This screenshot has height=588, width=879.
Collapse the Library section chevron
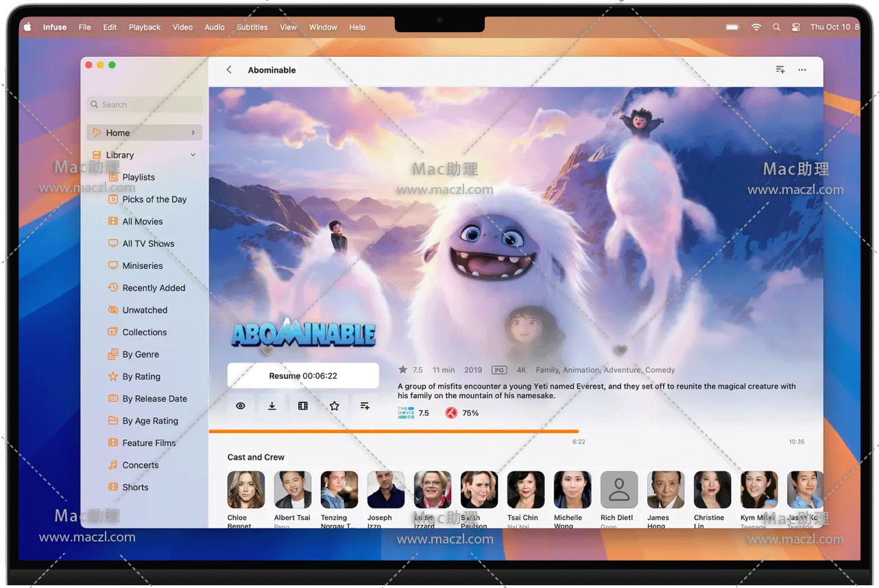click(x=193, y=155)
